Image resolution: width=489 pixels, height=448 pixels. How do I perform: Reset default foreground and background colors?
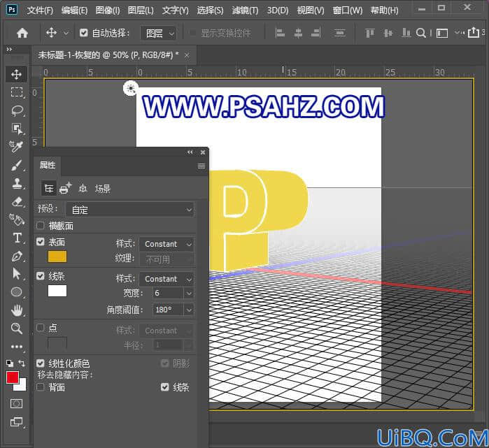point(10,363)
